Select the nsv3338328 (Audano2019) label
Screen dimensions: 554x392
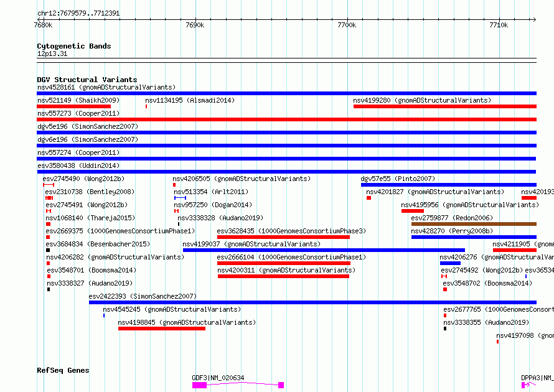pos(220,218)
